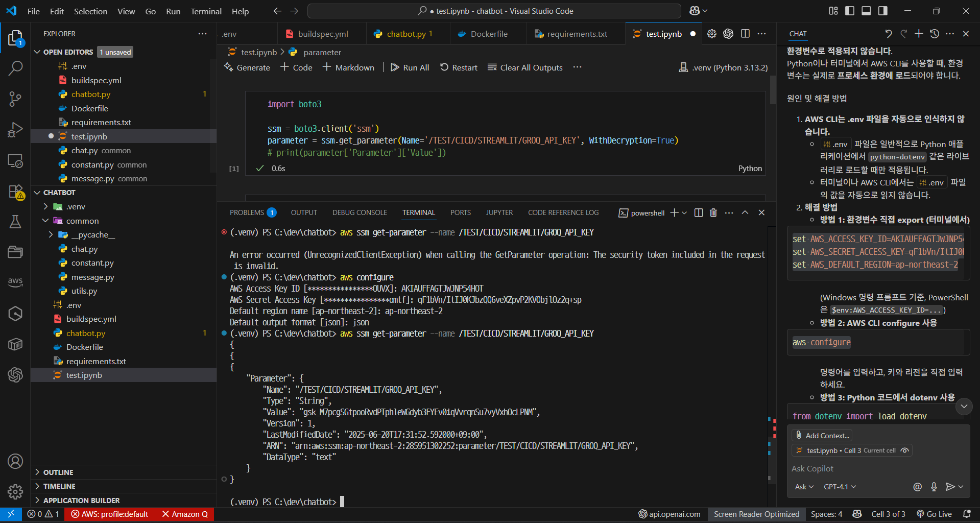Click Restart kernel button
Image resolution: width=980 pixels, height=523 pixels.
(x=459, y=67)
